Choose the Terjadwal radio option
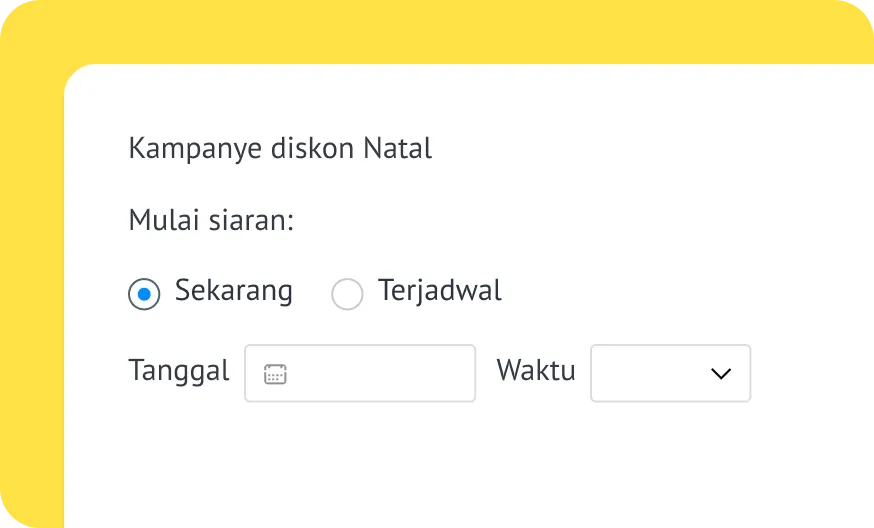The height and width of the screenshot is (528, 874). pyautogui.click(x=347, y=294)
